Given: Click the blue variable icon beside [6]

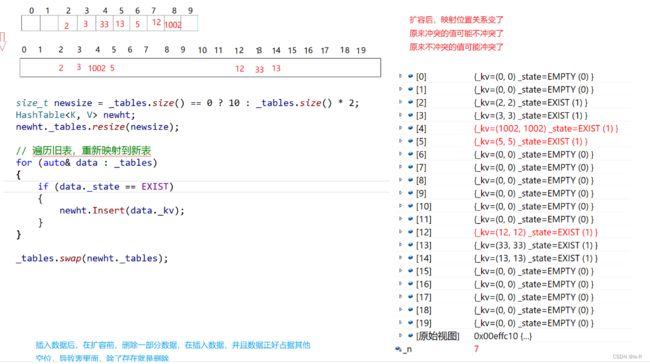Looking at the screenshot, I should click(x=410, y=154).
